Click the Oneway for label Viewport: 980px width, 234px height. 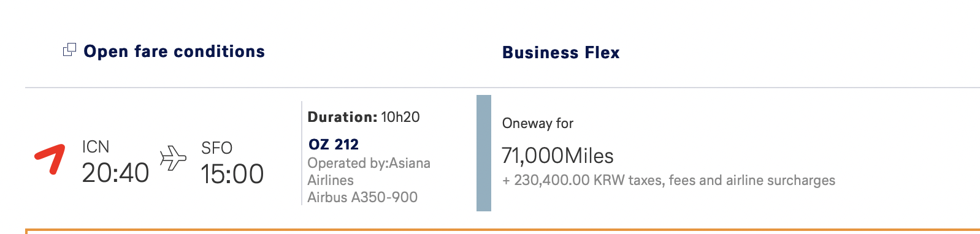(538, 123)
